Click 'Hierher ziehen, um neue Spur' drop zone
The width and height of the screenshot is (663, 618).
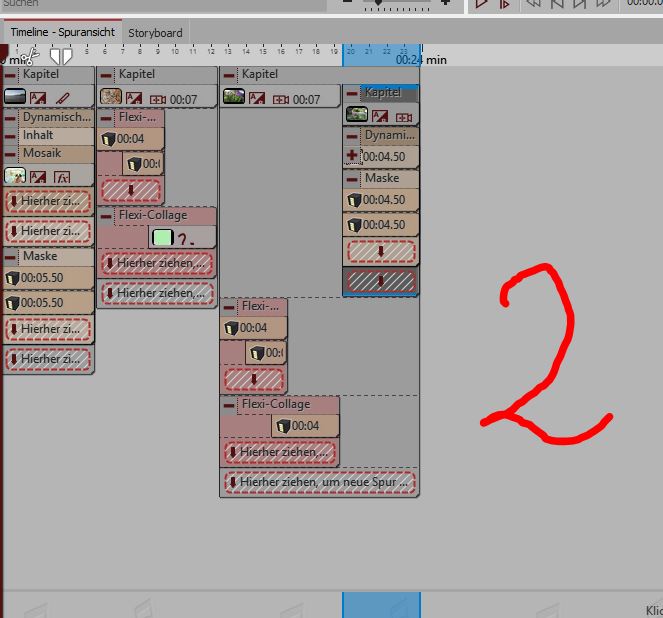coord(319,482)
